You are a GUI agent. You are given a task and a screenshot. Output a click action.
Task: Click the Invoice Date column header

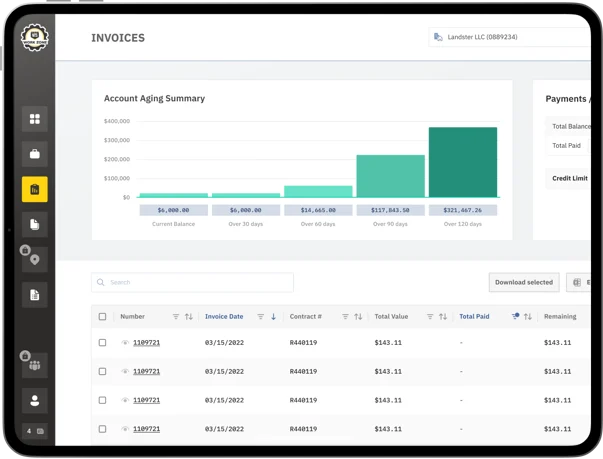pos(224,317)
